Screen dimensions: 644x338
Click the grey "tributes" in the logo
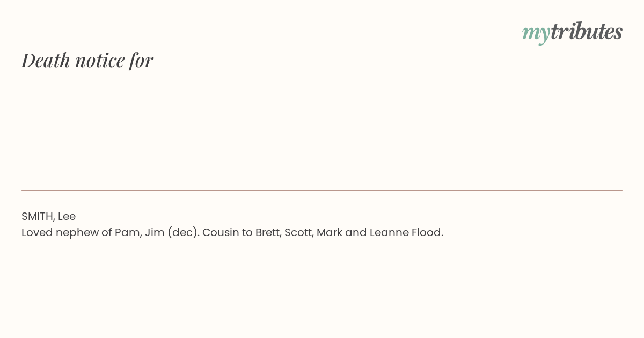pos(587,31)
